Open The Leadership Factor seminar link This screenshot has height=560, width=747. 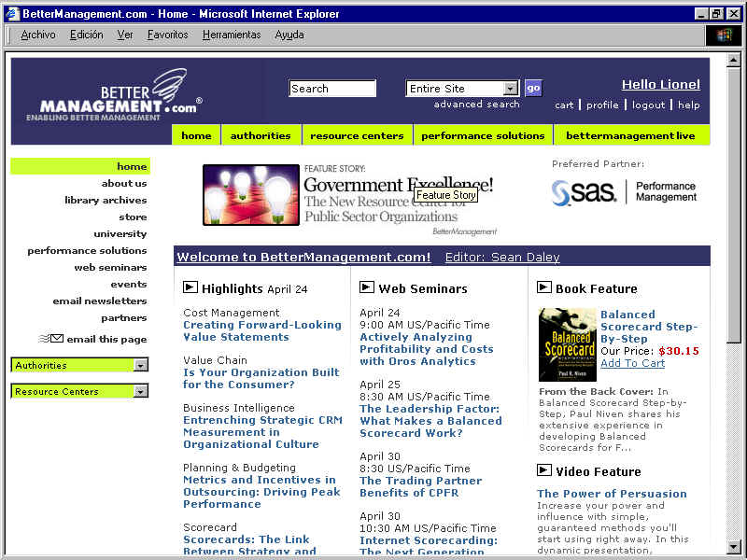(x=431, y=421)
